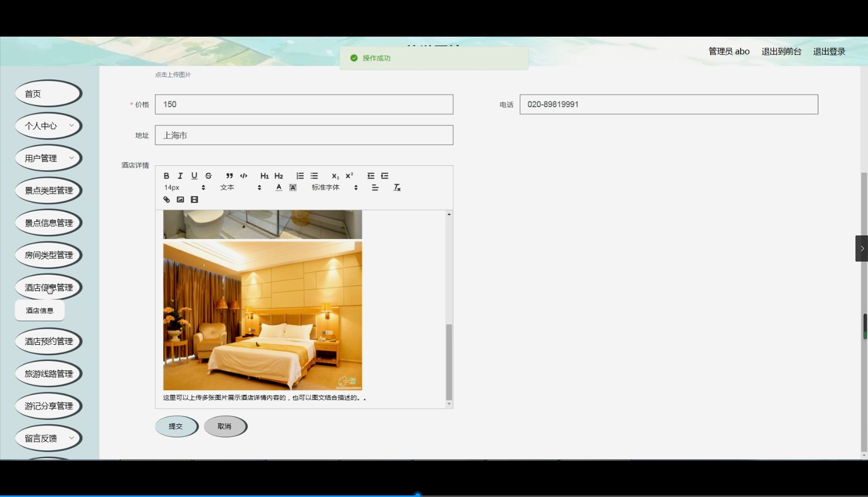The height and width of the screenshot is (497, 868).
Task: Apply subscript formatting
Action: 335,176
